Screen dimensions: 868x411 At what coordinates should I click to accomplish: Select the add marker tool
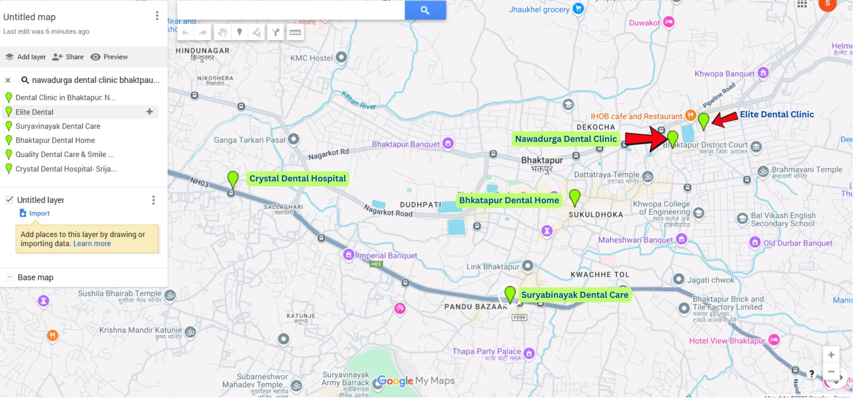(239, 32)
